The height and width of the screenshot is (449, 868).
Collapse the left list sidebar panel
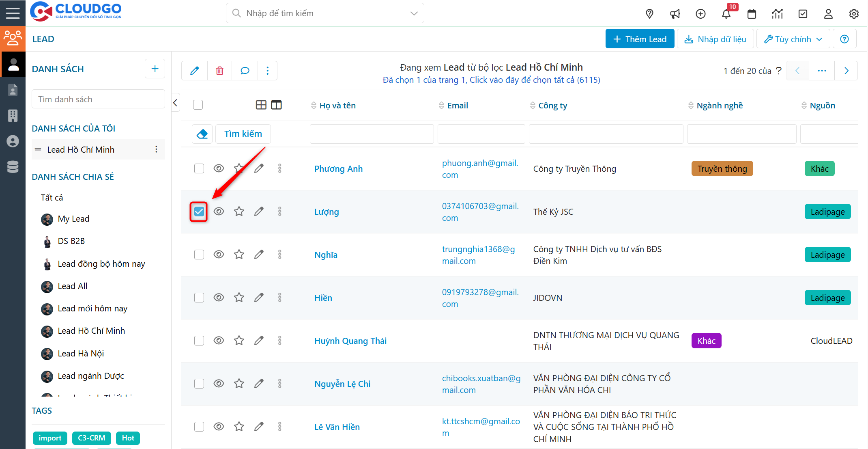coord(175,103)
